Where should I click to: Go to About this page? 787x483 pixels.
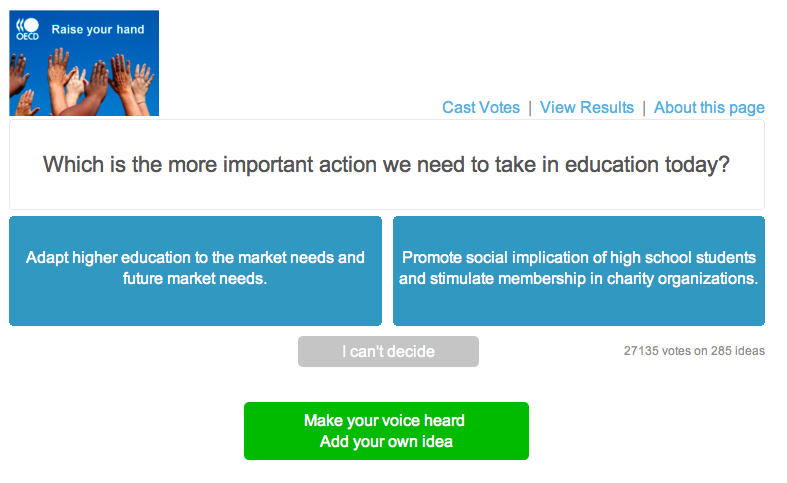pos(709,108)
